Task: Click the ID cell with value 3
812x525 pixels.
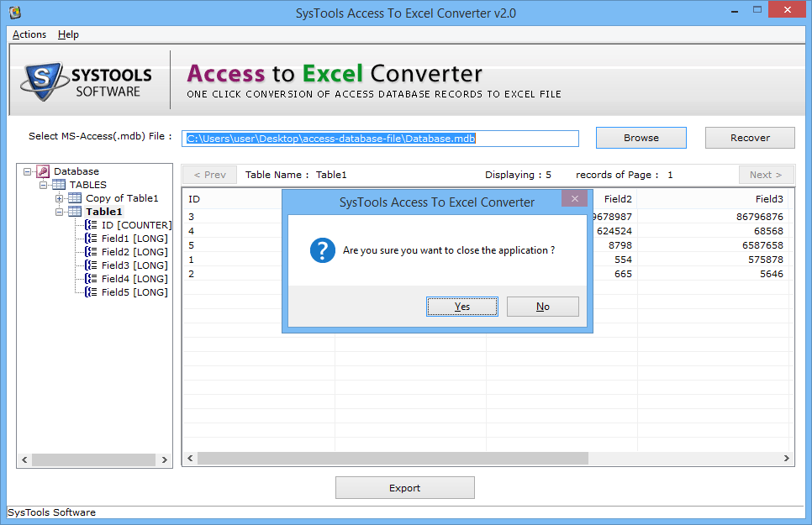Action: [x=191, y=217]
